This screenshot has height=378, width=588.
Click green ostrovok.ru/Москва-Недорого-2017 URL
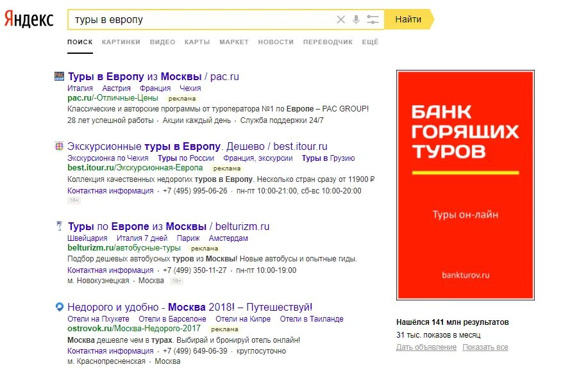[134, 329]
